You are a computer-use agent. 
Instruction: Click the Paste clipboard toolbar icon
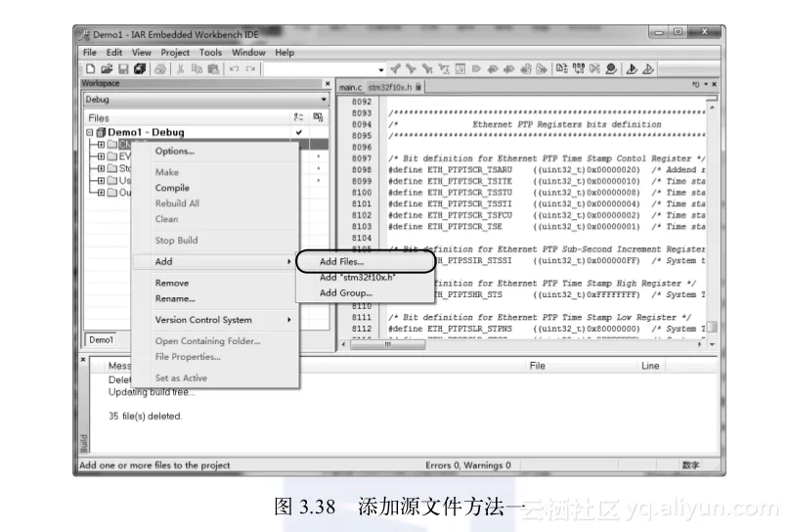coord(213,69)
